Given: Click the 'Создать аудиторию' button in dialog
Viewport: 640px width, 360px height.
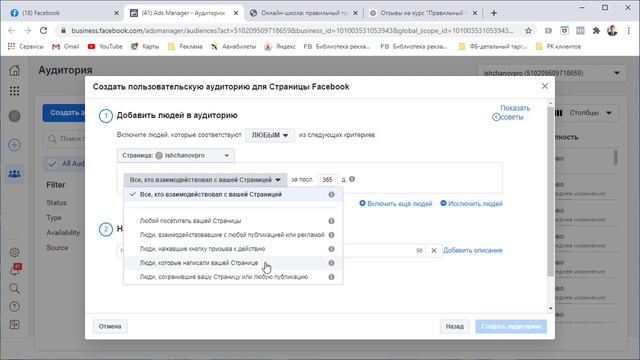Looking at the screenshot, I should [511, 327].
